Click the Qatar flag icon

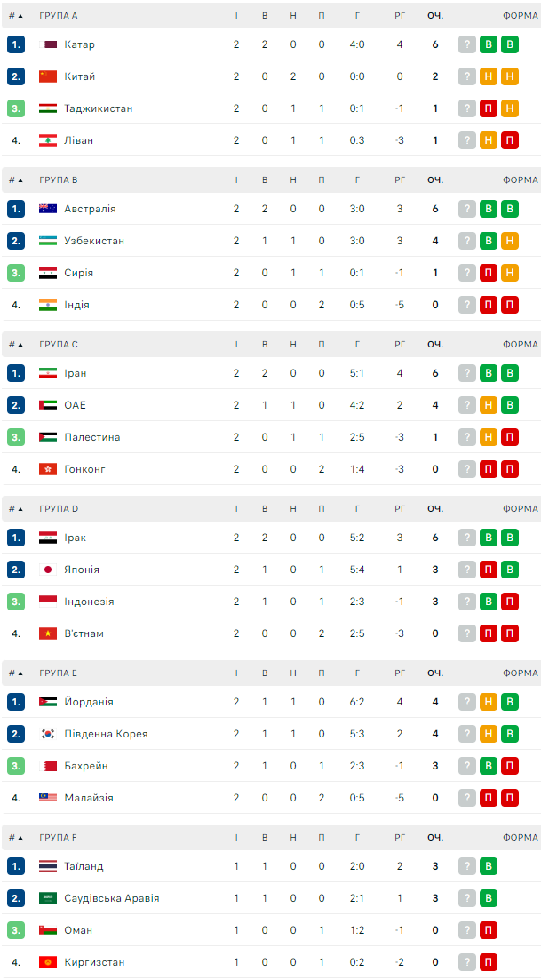click(x=48, y=44)
